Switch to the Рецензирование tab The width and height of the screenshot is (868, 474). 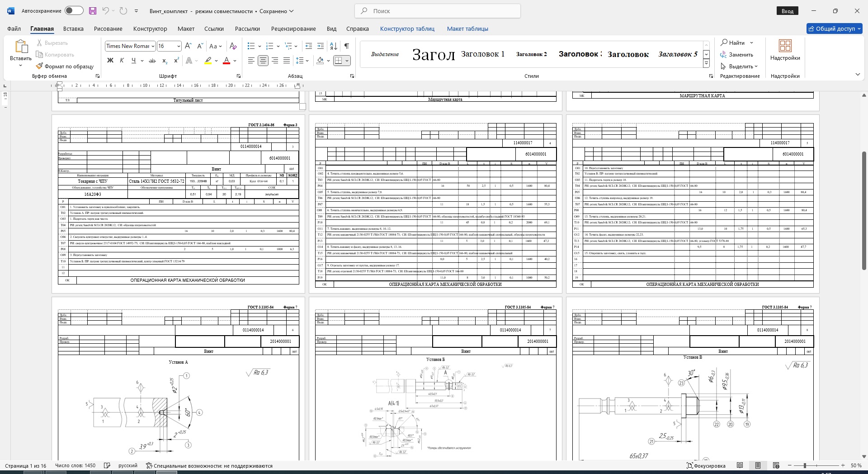293,28
